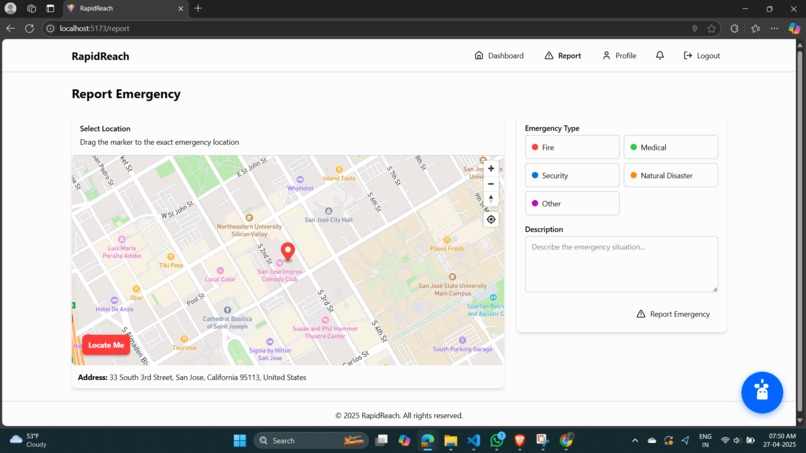Click the Local Color map marker

coord(220,270)
